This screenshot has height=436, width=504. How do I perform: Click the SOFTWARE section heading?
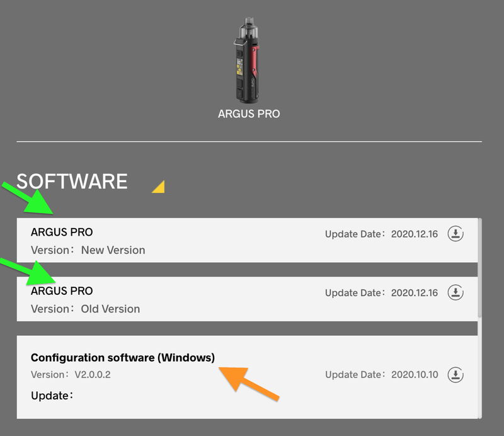[x=72, y=181]
